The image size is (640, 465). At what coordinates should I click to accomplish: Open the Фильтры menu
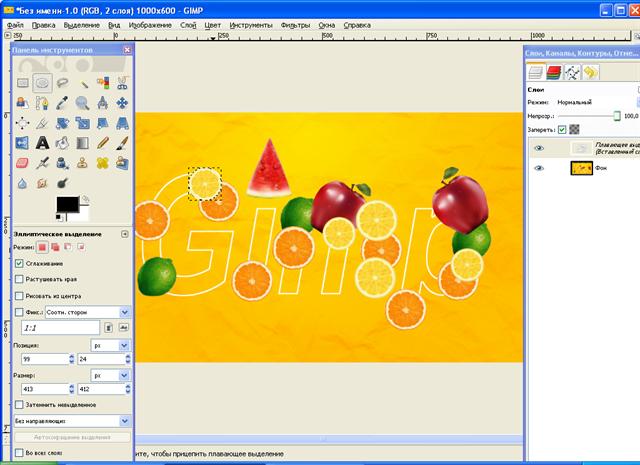[x=295, y=25]
